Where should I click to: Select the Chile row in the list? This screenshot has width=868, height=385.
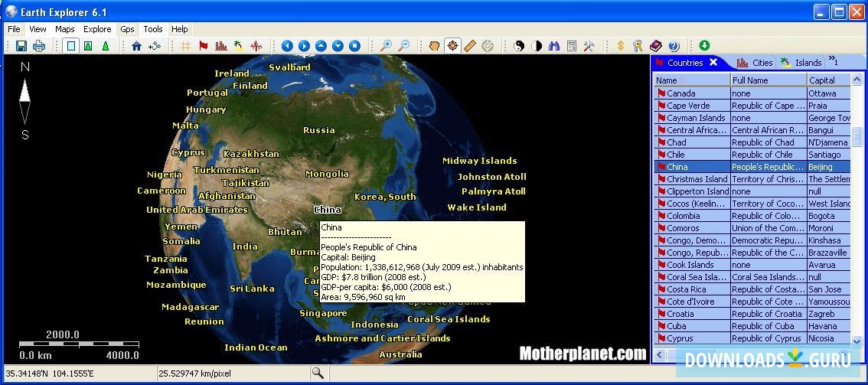752,155
